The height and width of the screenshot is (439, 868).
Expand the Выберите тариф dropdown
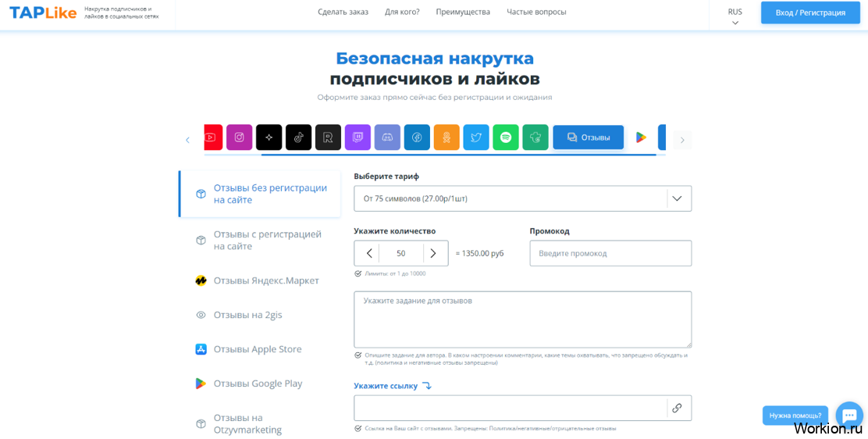click(522, 198)
